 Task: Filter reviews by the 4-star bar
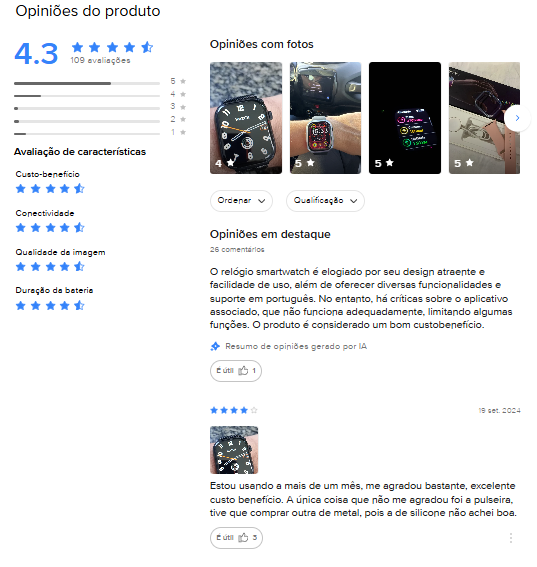coord(100,95)
